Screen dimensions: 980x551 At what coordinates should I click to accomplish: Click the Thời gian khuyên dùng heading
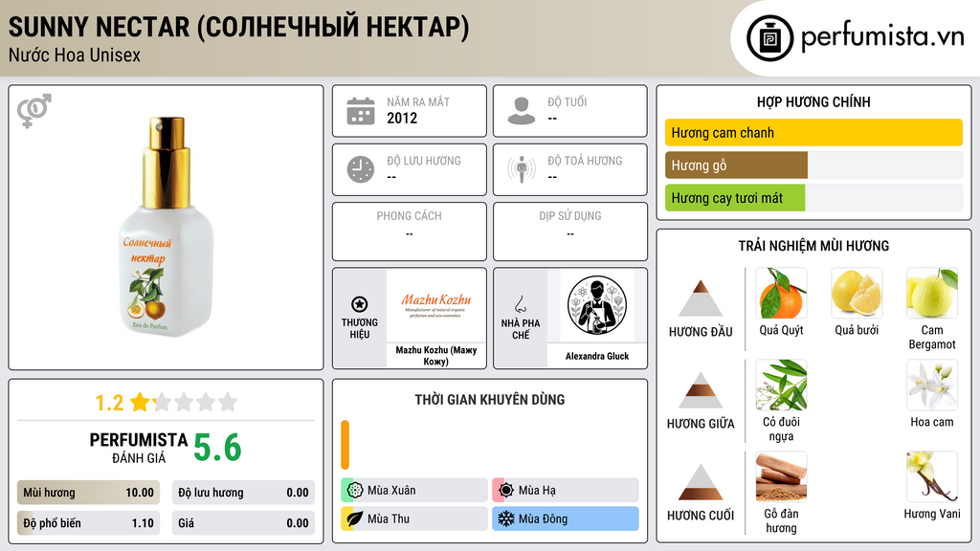tap(490, 400)
